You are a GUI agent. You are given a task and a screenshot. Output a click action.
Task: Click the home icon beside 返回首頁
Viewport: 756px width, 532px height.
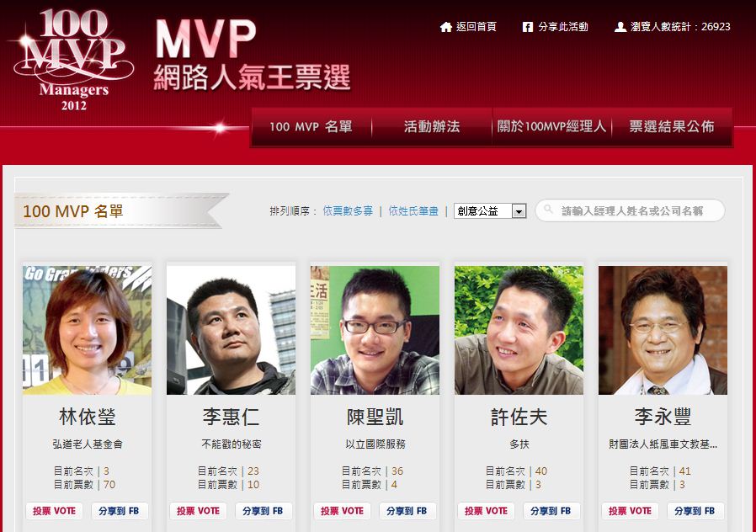point(446,27)
